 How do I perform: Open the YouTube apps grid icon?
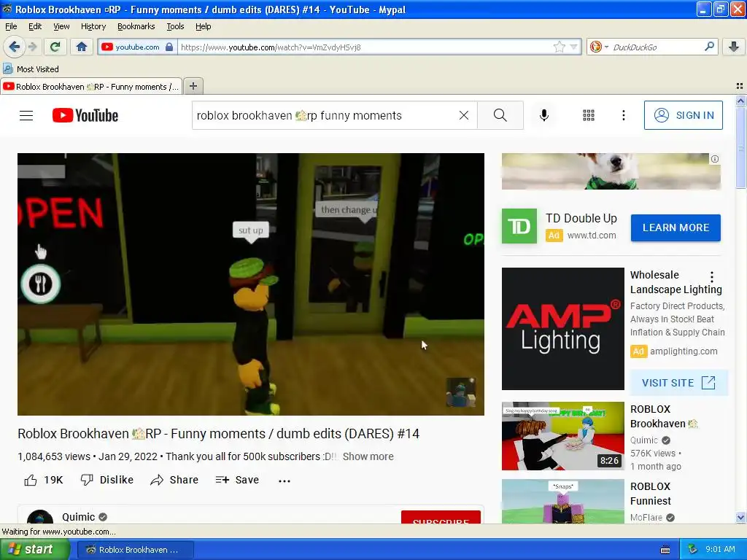589,115
